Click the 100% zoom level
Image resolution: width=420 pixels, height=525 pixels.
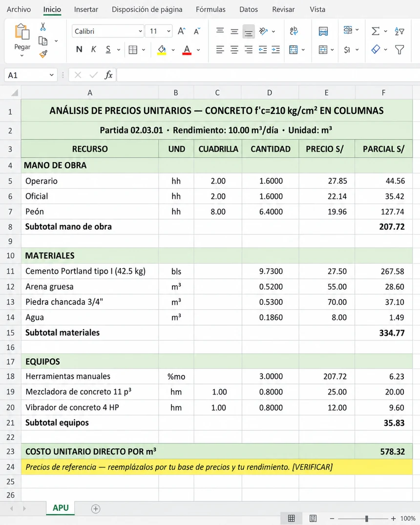pos(408,518)
